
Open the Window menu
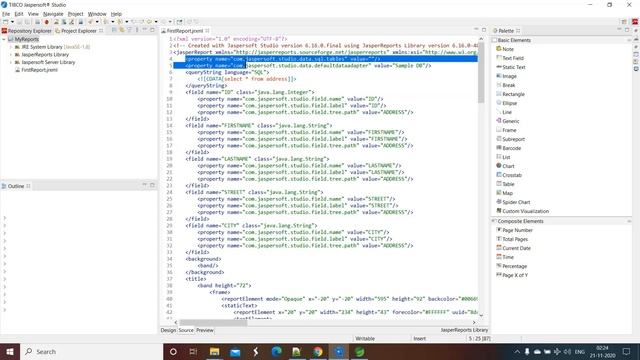pyautogui.click(x=97, y=14)
